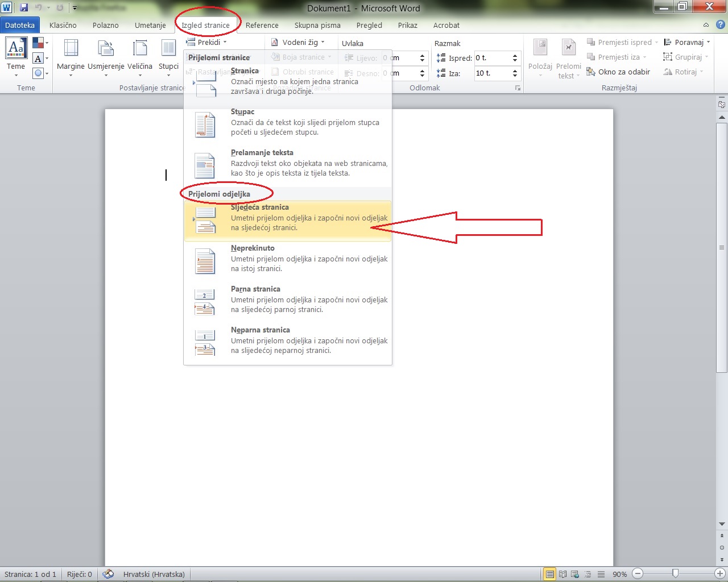Click the theme colors icon
728x582 pixels.
tap(39, 43)
